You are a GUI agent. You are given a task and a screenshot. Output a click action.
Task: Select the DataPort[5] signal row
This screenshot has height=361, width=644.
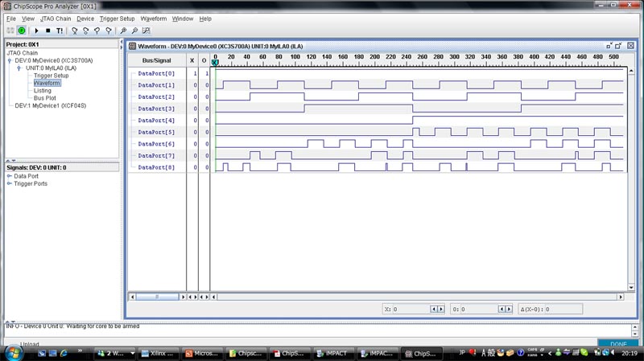[x=156, y=132]
